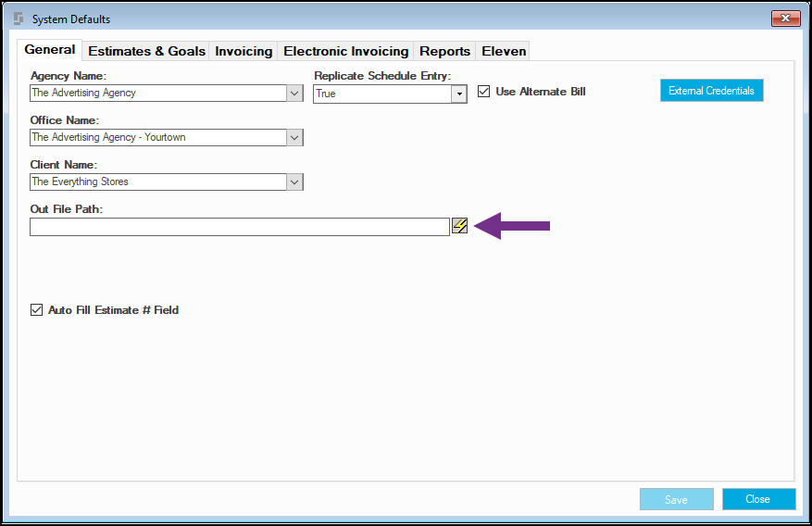812x526 pixels.
Task: Click the Out File Path label
Action: pos(67,209)
